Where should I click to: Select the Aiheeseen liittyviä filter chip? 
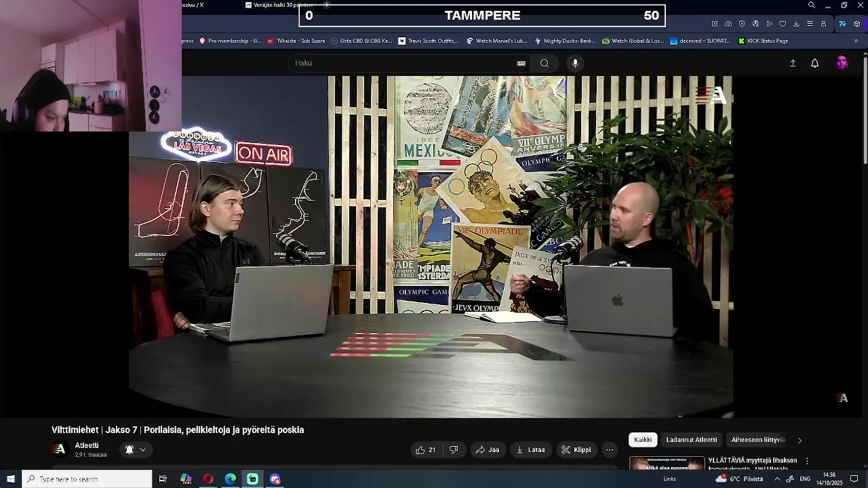pos(758,440)
